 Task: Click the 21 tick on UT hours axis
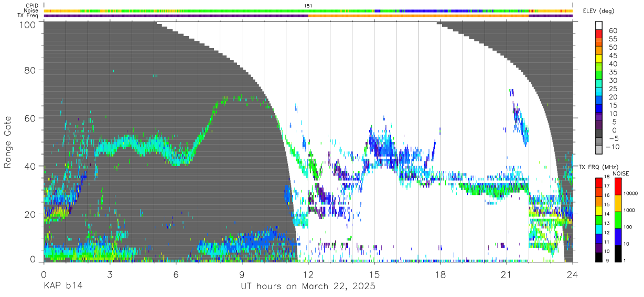[506, 274]
